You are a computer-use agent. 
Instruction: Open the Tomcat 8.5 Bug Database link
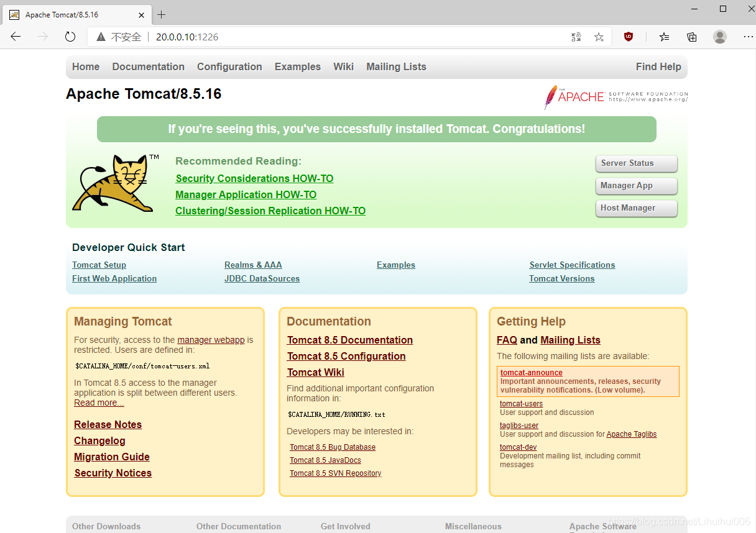[333, 447]
